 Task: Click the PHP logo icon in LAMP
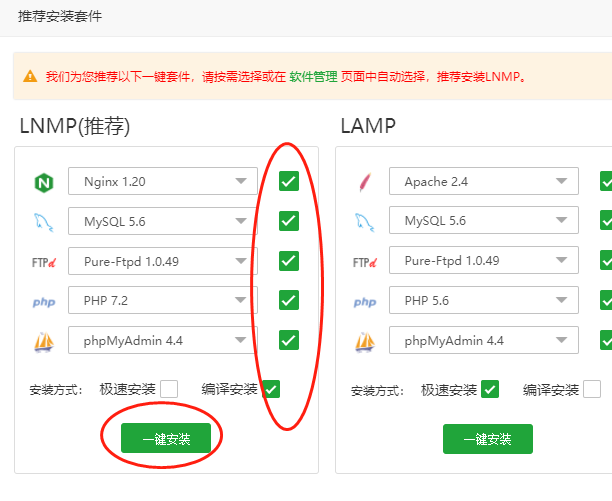[365, 302]
